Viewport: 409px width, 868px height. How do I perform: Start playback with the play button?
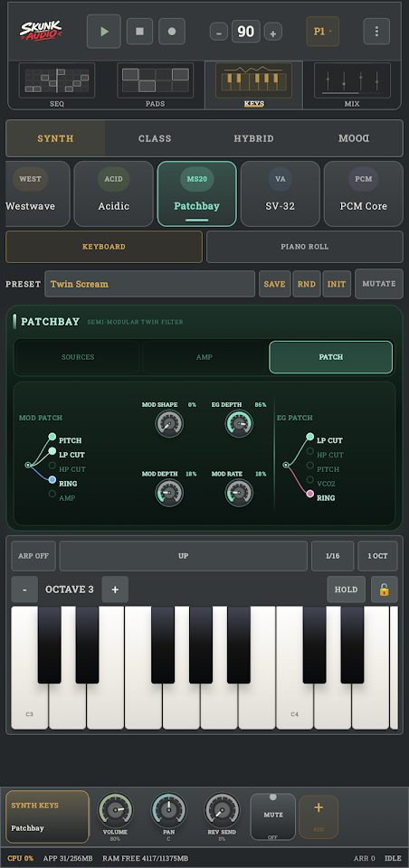(104, 32)
